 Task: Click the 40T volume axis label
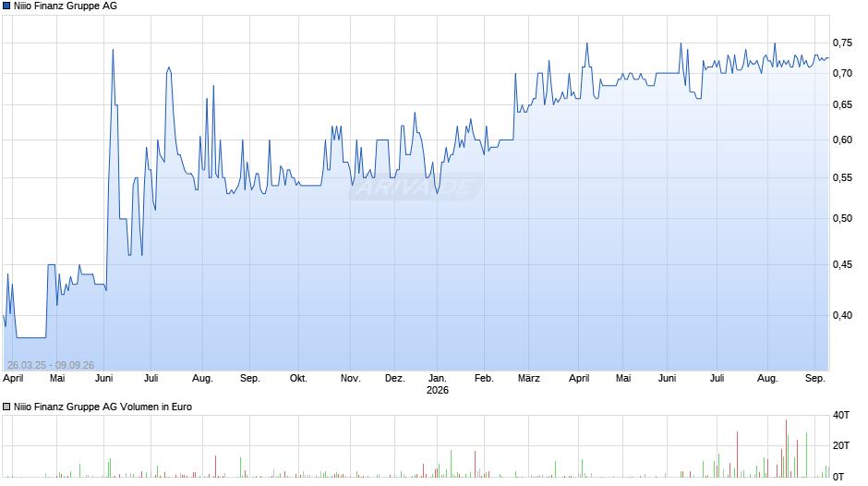tap(841, 416)
